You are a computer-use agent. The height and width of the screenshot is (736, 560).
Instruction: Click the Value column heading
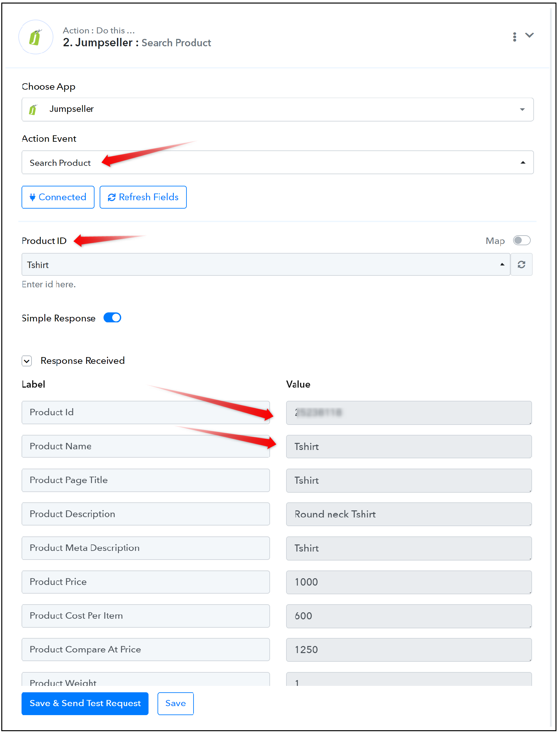[x=298, y=384]
